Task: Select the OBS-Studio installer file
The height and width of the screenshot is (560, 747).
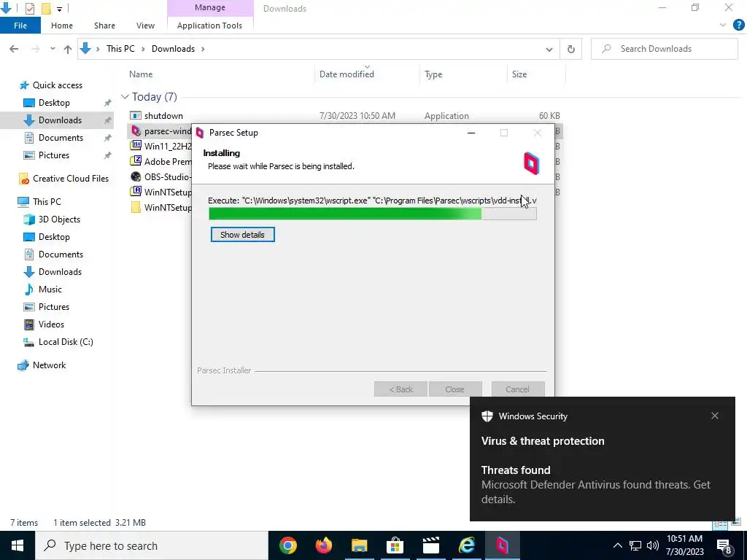Action: [x=161, y=176]
